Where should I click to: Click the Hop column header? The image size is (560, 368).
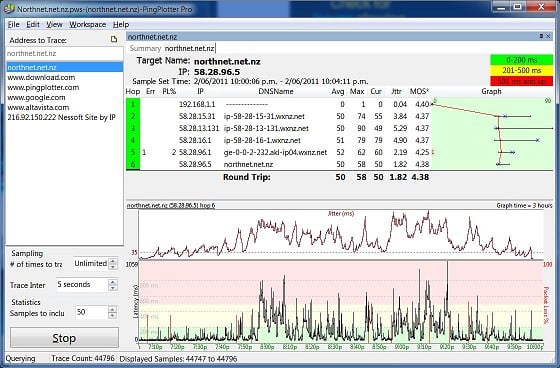tap(132, 91)
